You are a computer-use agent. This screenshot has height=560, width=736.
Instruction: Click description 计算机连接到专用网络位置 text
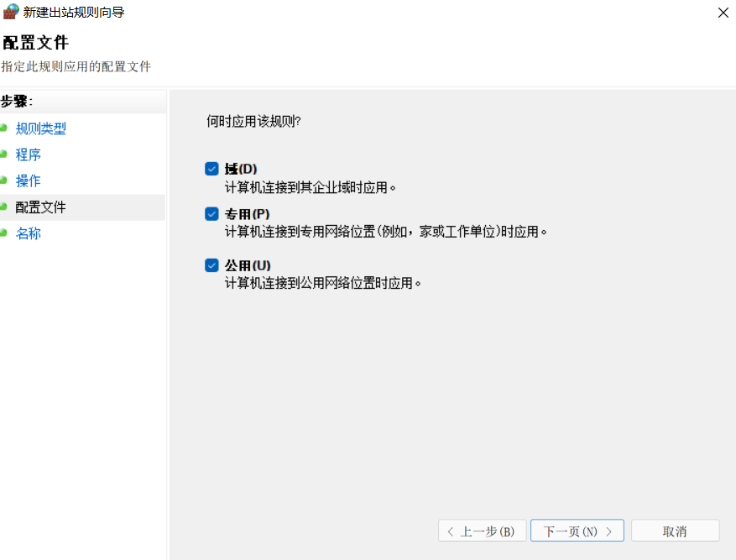point(385,232)
